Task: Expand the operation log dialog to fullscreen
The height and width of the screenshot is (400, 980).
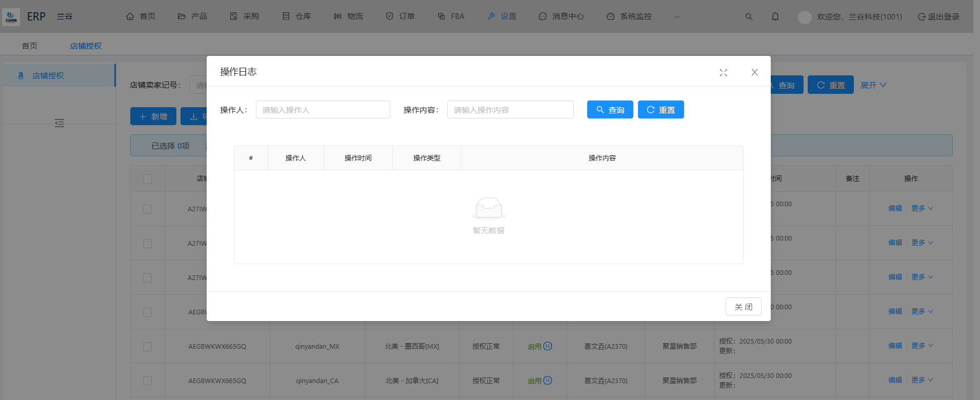Action: (723, 73)
